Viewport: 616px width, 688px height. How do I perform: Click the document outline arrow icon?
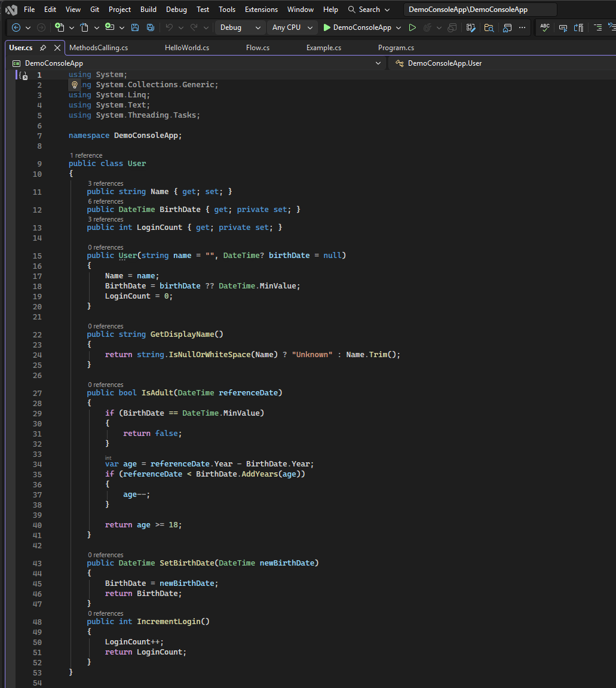point(579,27)
